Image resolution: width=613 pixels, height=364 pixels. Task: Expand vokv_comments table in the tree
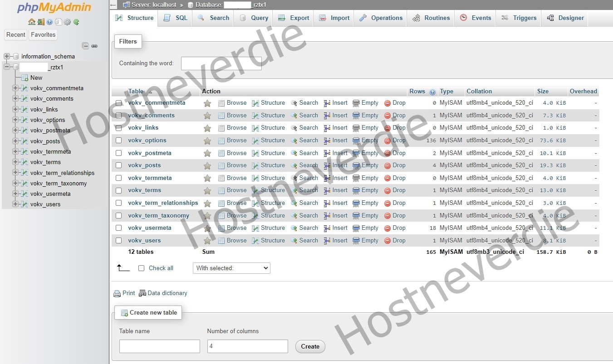click(x=15, y=99)
